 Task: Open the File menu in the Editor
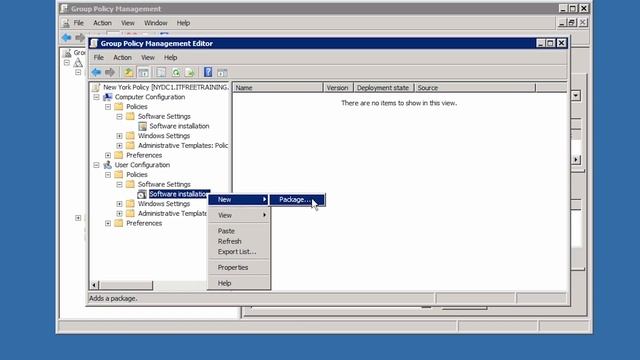coord(99,58)
